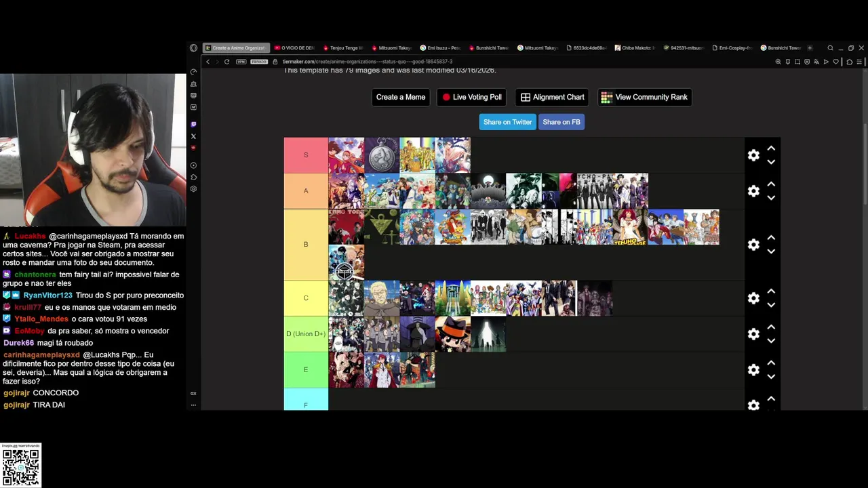
Task: Open GX Cleaner icon in browser sidebar
Action: click(x=193, y=84)
